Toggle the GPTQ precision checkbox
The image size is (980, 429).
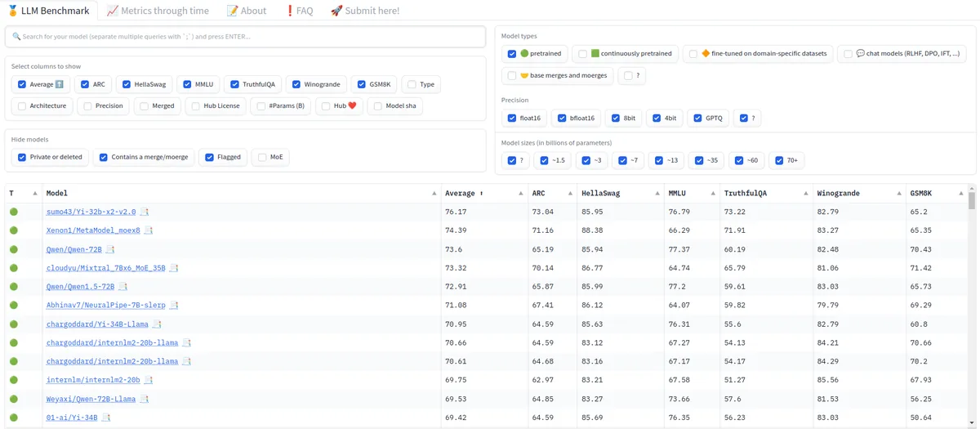697,118
